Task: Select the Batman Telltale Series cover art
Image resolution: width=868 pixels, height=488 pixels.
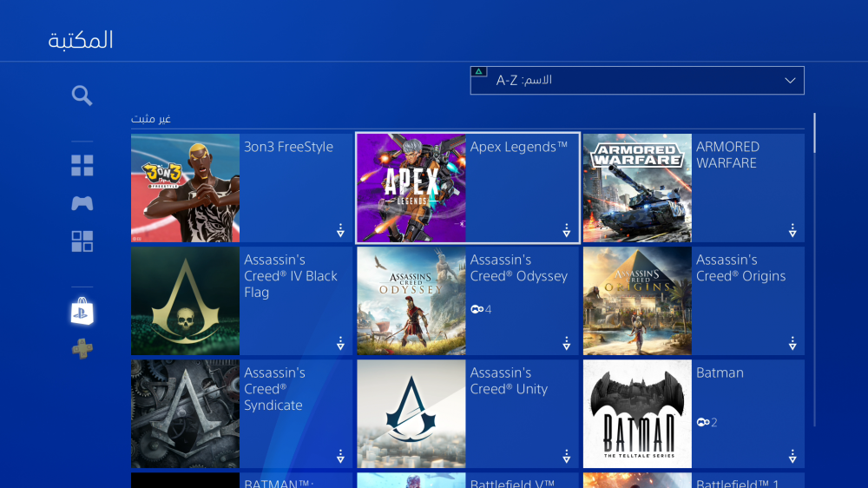Action: [x=637, y=414]
